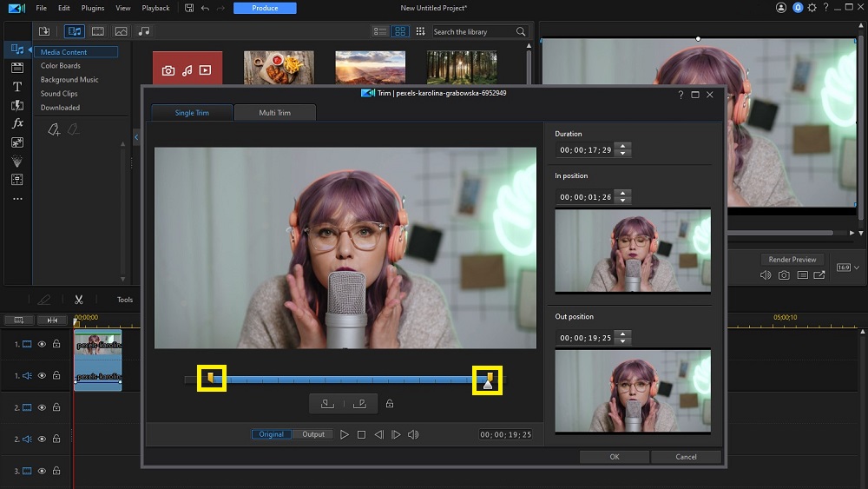
Task: Increase the Duration value stepper up
Action: [x=622, y=146]
